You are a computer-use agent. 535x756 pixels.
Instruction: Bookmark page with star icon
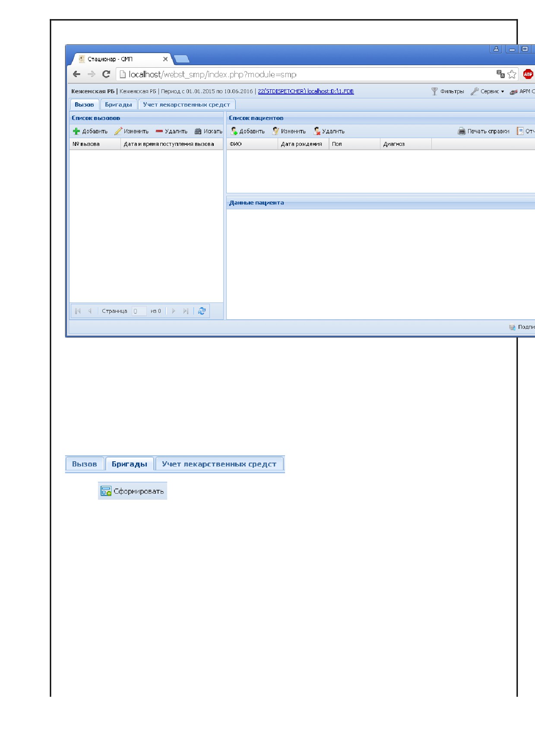tap(512, 74)
